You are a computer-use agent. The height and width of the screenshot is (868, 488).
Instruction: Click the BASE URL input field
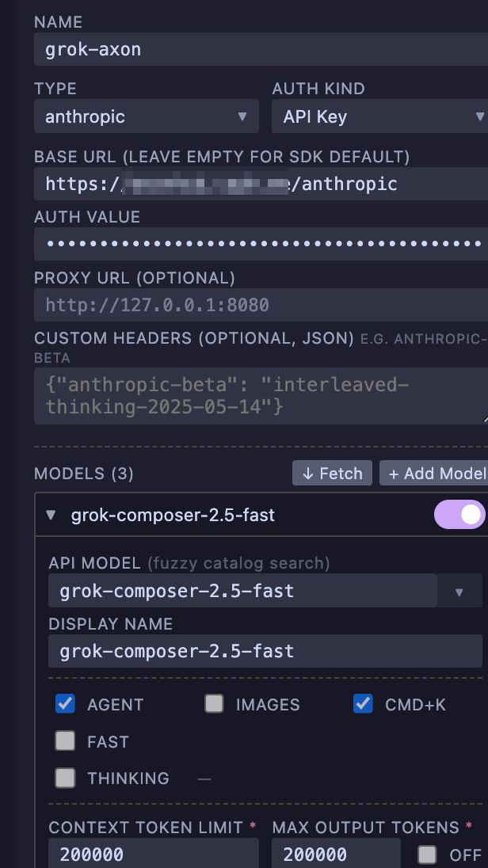pos(261,184)
